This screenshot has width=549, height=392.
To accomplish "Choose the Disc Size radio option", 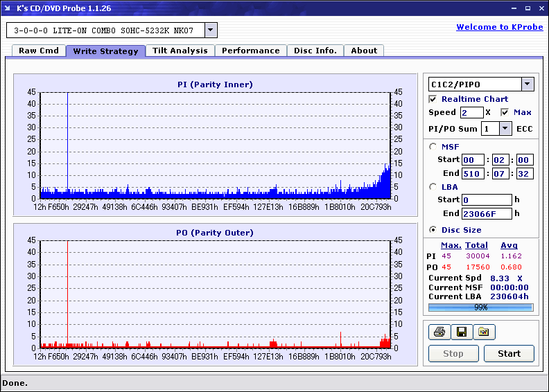I will 433,230.
